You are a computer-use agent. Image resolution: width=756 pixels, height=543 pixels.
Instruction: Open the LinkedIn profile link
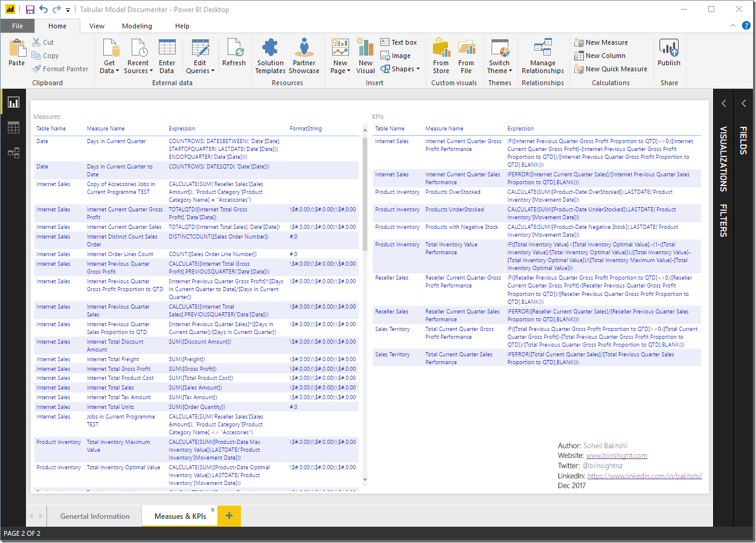[x=644, y=476]
